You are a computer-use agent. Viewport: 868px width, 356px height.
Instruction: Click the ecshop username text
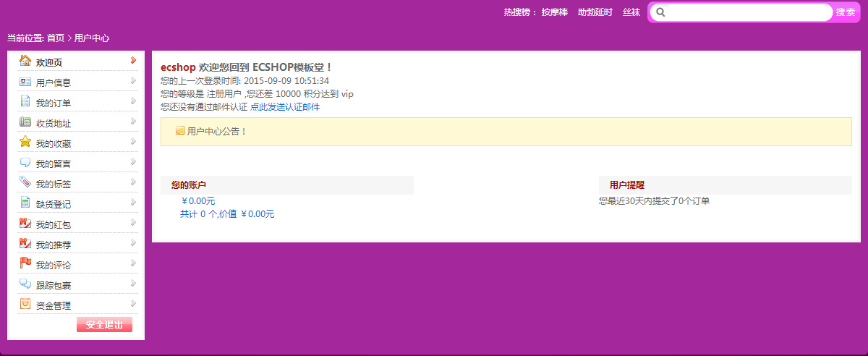click(178, 67)
